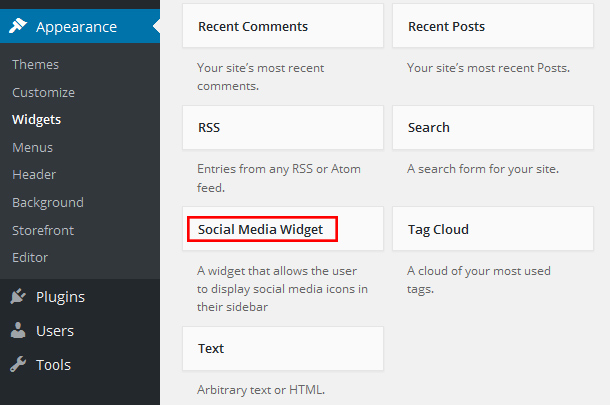Click the Appearance menu label
Image resolution: width=610 pixels, height=405 pixels.
[x=76, y=27]
